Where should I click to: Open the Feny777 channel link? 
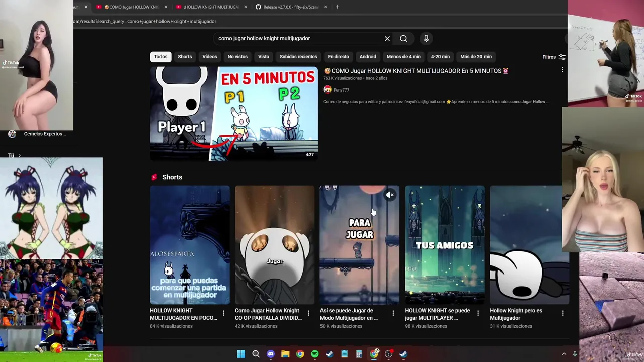(341, 90)
